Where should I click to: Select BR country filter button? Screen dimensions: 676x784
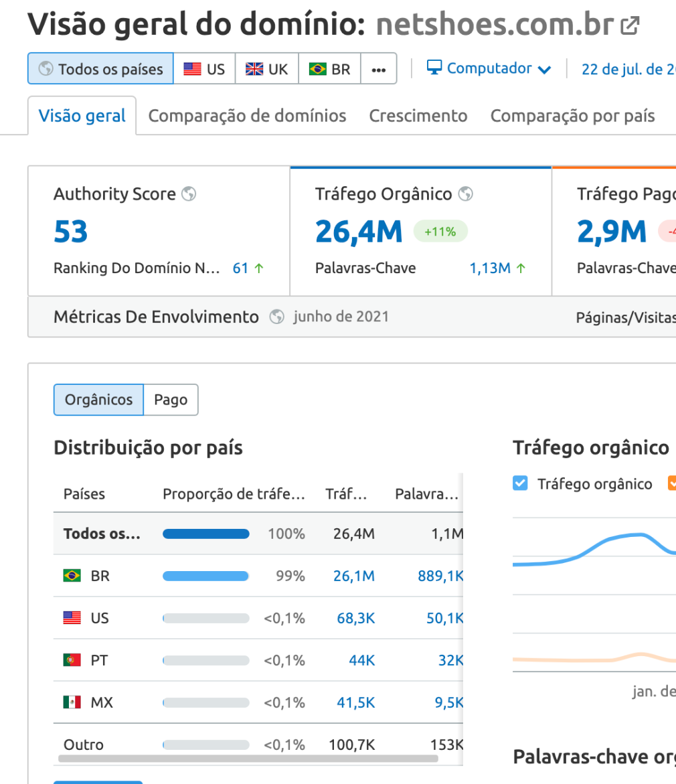tap(329, 68)
